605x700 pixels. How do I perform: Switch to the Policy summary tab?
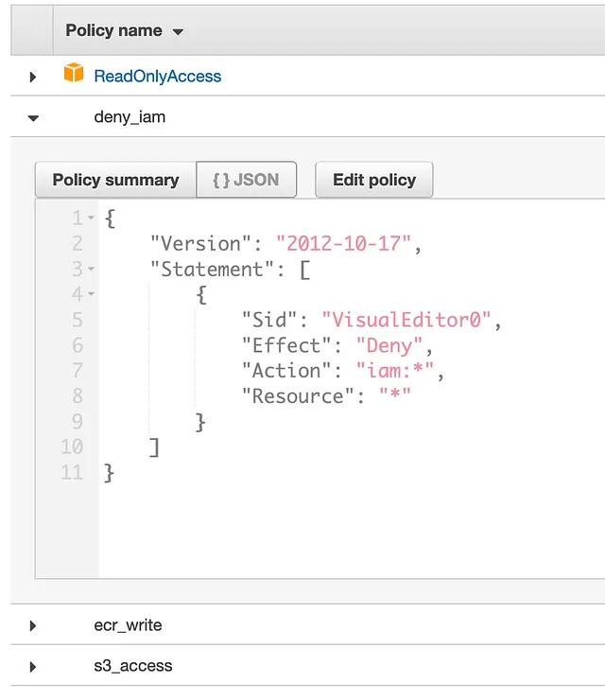click(x=115, y=180)
